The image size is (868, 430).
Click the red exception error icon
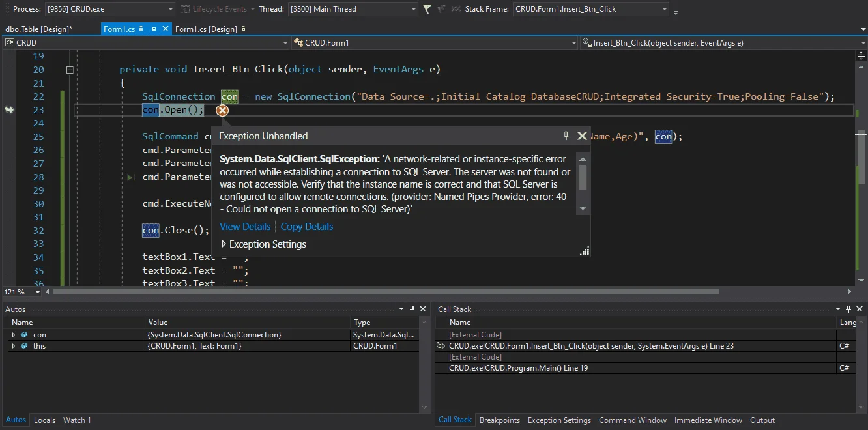click(222, 110)
